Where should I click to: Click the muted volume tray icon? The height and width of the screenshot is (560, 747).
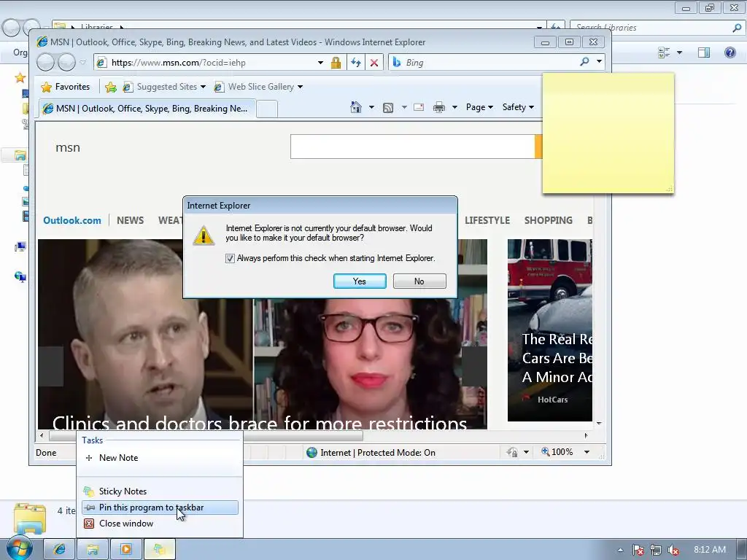[x=673, y=550]
